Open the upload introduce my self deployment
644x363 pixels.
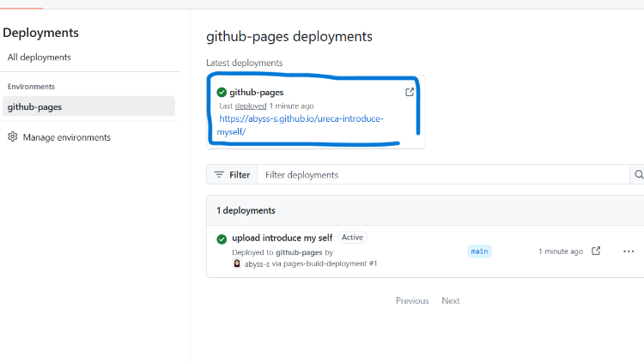click(x=283, y=238)
